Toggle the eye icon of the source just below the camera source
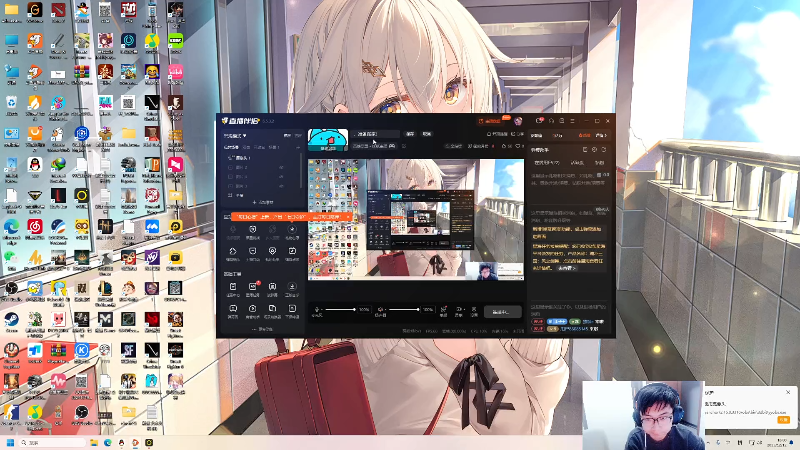This screenshot has width=800, height=450. [281, 167]
